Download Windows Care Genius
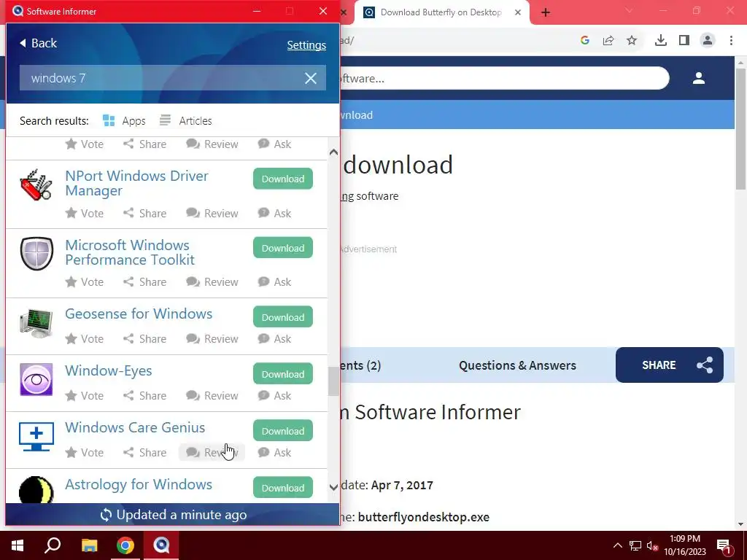Screen dimensions: 747x560 [x=283, y=430]
